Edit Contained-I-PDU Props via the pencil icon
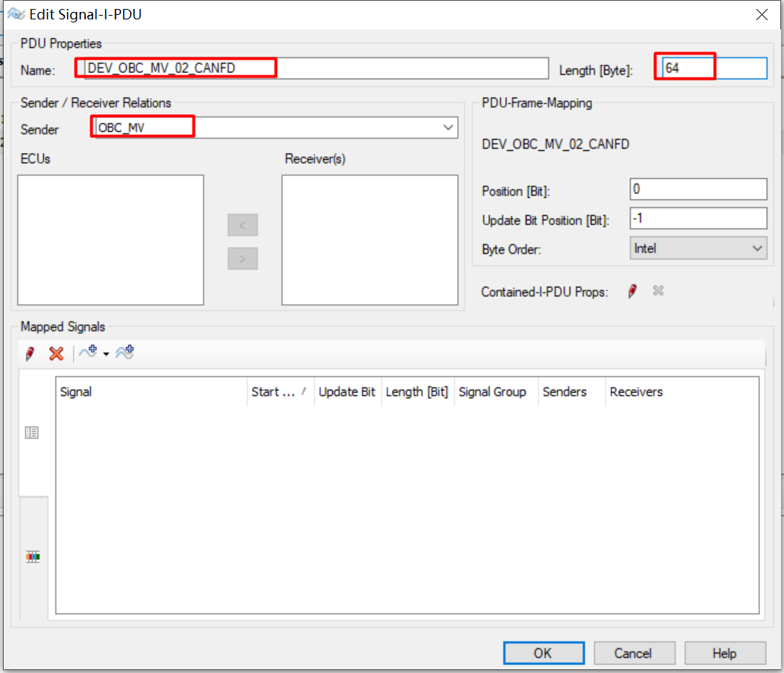784x673 pixels. tap(632, 291)
